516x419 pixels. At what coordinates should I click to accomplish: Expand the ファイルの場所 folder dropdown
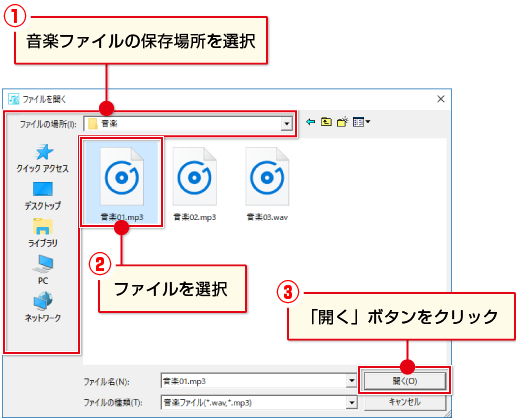[x=286, y=124]
